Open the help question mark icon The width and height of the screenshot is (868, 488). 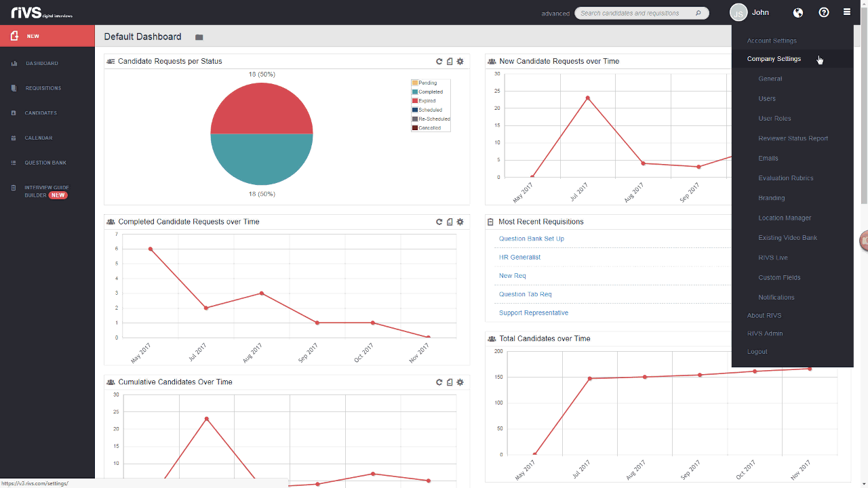click(824, 12)
